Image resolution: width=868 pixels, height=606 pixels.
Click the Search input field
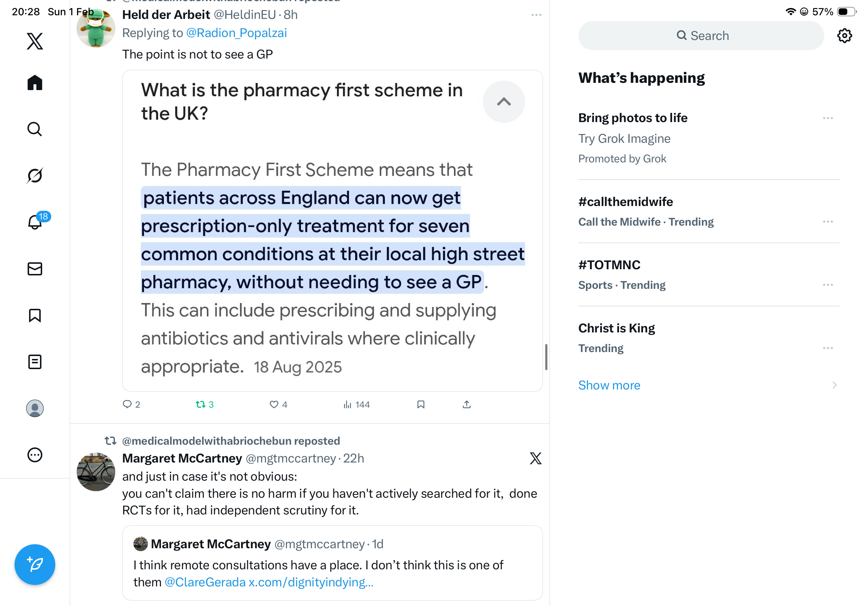coord(701,36)
